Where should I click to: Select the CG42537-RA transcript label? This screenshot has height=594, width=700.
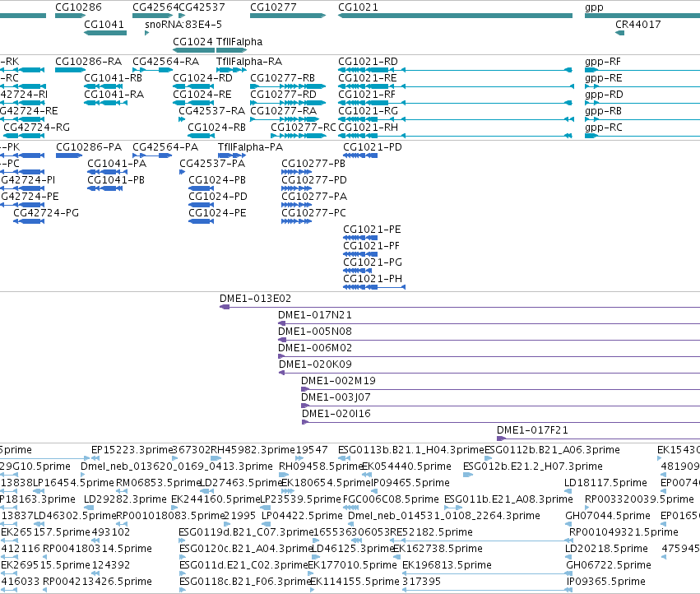click(x=211, y=111)
